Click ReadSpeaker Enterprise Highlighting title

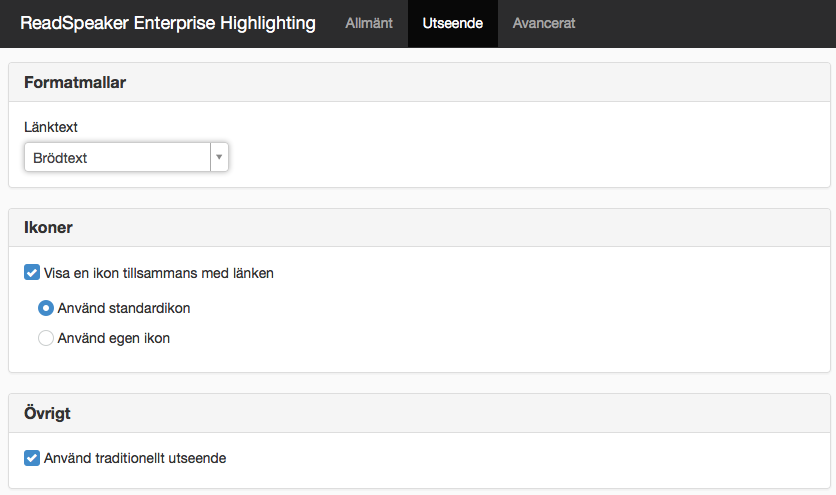(168, 23)
